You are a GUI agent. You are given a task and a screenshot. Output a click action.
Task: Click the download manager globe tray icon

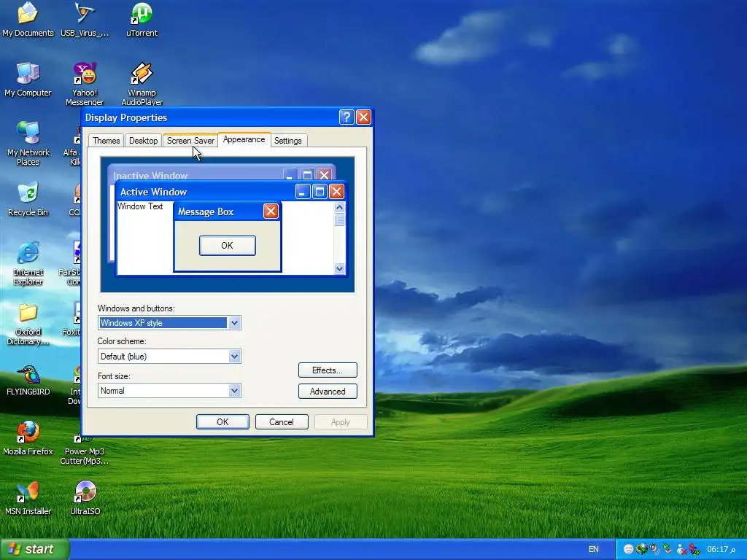pos(642,550)
